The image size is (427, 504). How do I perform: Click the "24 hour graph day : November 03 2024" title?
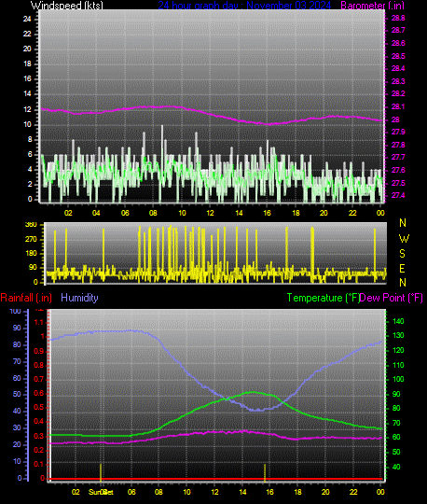(x=244, y=6)
